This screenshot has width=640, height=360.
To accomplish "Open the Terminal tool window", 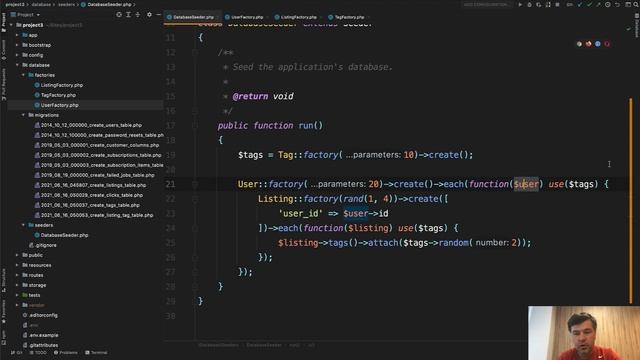I will [96, 353].
